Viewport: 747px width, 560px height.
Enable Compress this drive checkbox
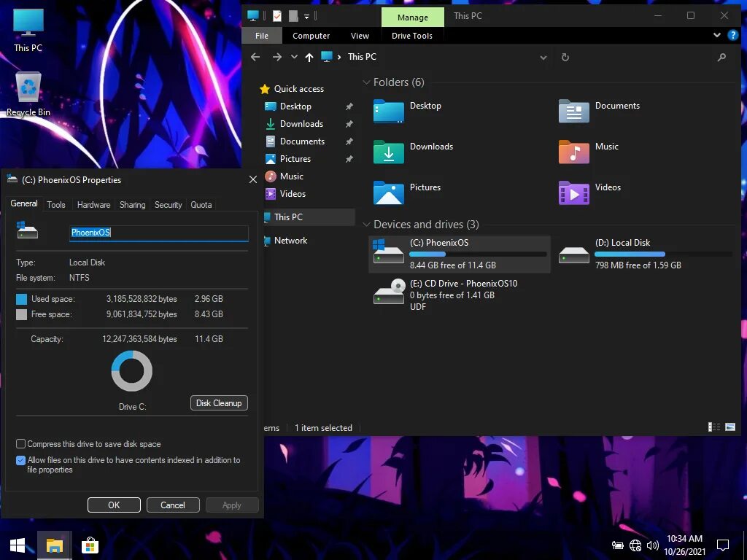coord(20,444)
